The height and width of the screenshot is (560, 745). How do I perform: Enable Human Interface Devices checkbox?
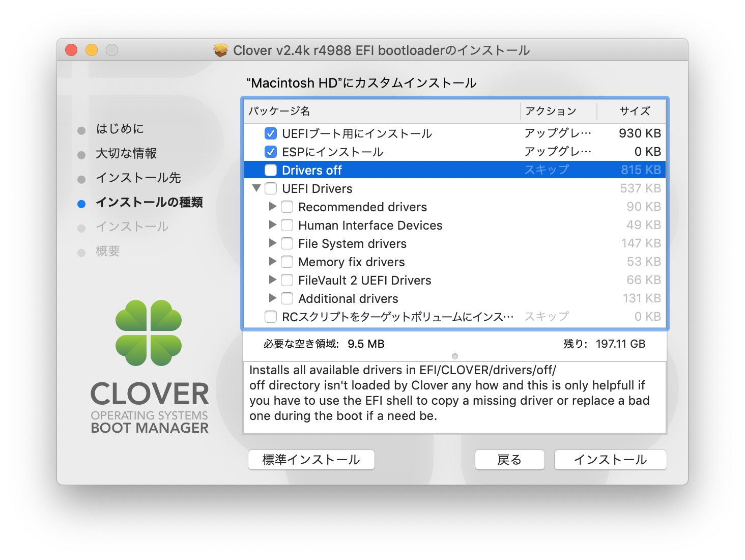[x=287, y=225]
